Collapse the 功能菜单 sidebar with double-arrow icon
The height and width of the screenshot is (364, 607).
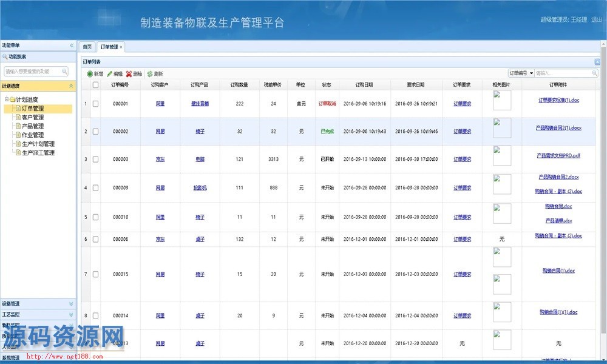click(71, 45)
